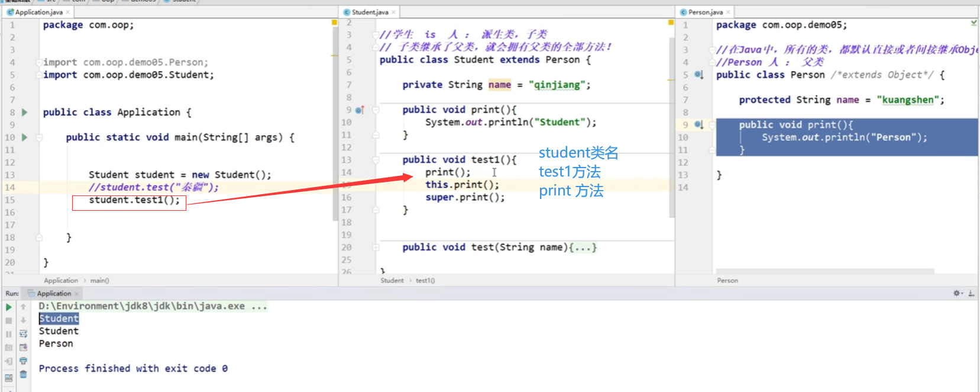Collapse test1() fold marker in Student.java line 13

point(376,160)
